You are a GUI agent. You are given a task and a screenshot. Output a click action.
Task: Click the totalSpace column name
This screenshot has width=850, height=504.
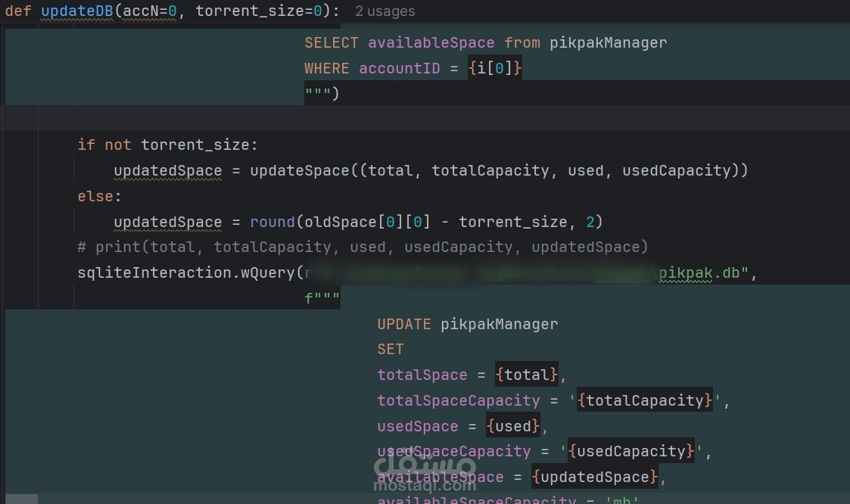pos(422,375)
